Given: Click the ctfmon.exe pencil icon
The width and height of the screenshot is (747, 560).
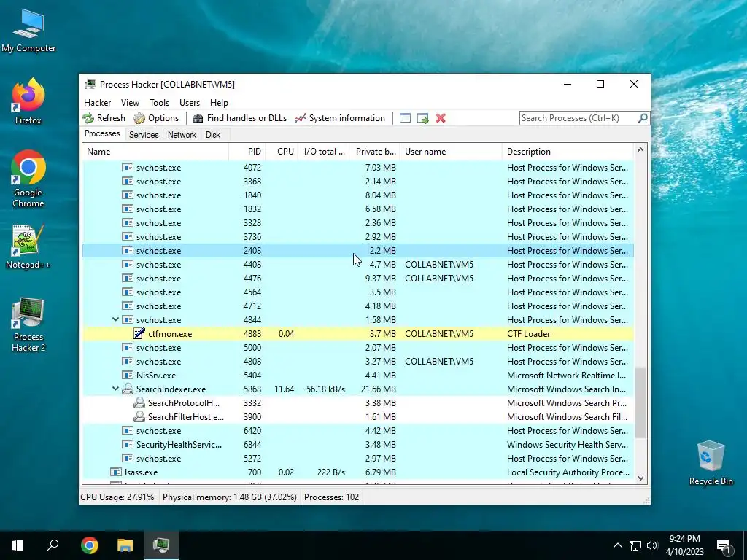Looking at the screenshot, I should coord(139,333).
